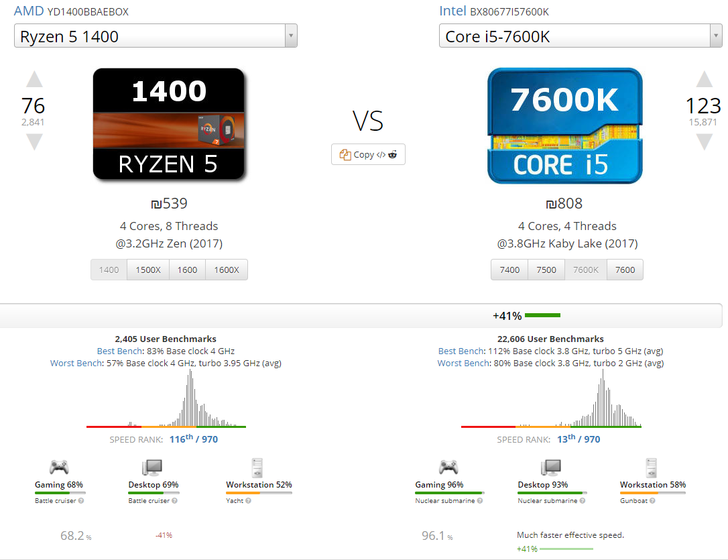728x560 pixels.
Task: Click the +41% green comparison bar
Action: 542,315
